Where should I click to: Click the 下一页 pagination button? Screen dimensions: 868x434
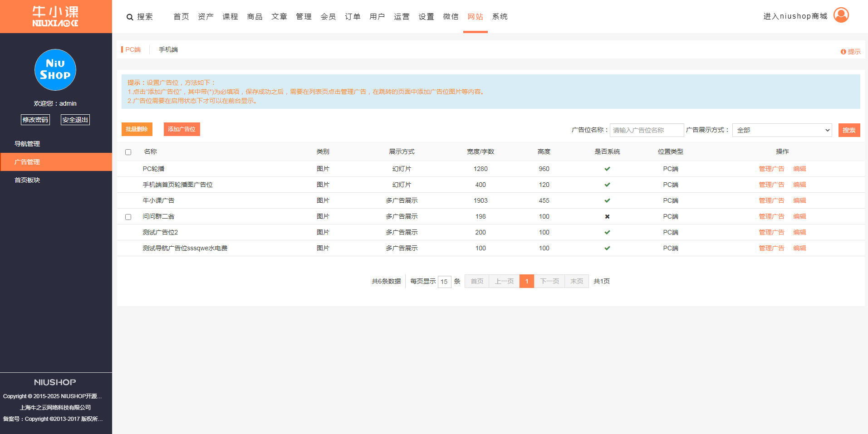549,281
